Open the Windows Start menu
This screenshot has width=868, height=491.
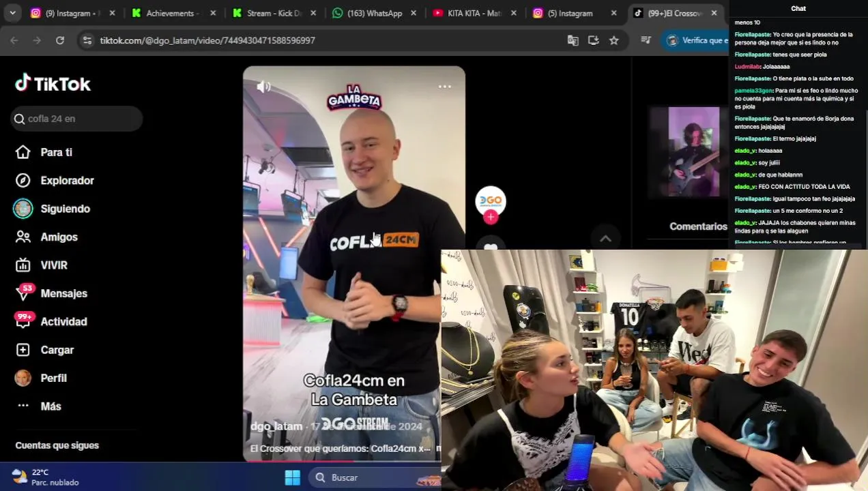(292, 477)
